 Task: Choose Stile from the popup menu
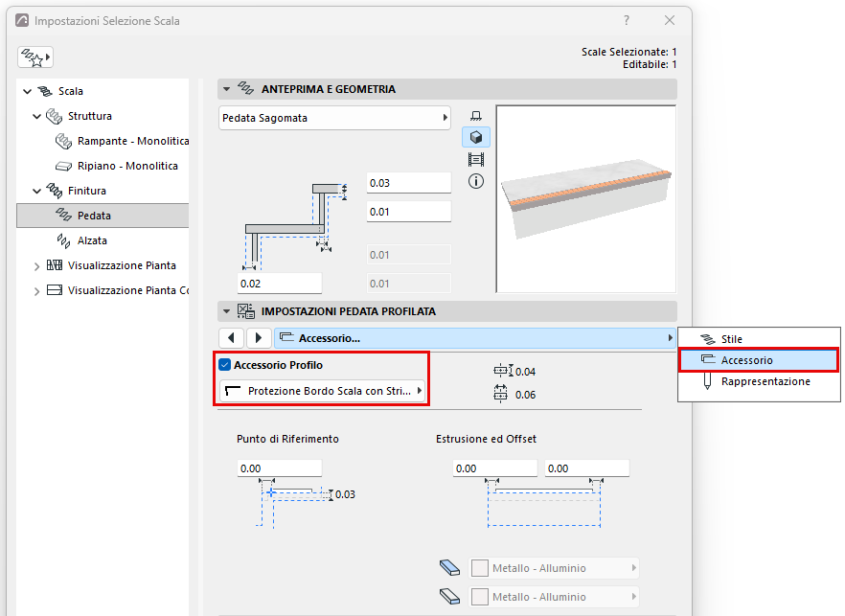pos(759,339)
